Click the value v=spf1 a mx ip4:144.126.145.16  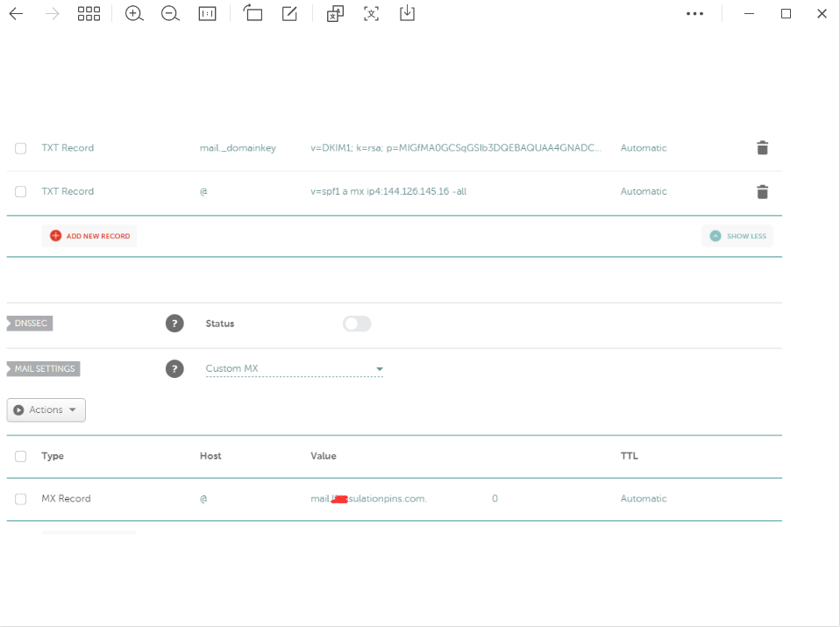(x=388, y=191)
